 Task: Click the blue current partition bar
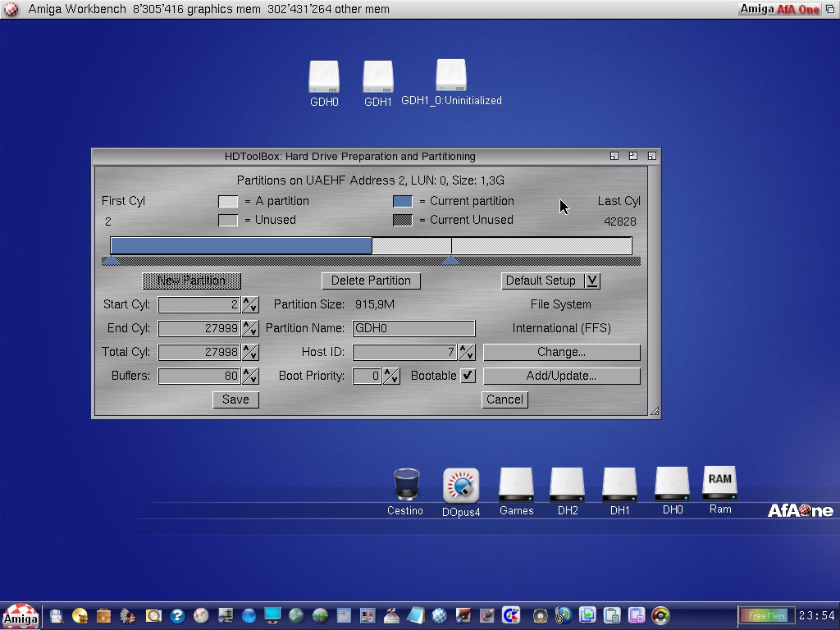[x=240, y=245]
